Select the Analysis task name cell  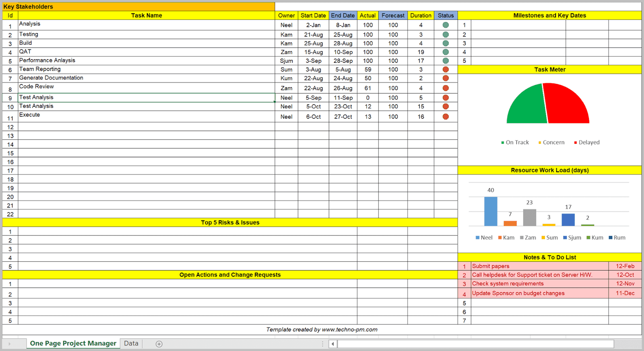tap(147, 25)
